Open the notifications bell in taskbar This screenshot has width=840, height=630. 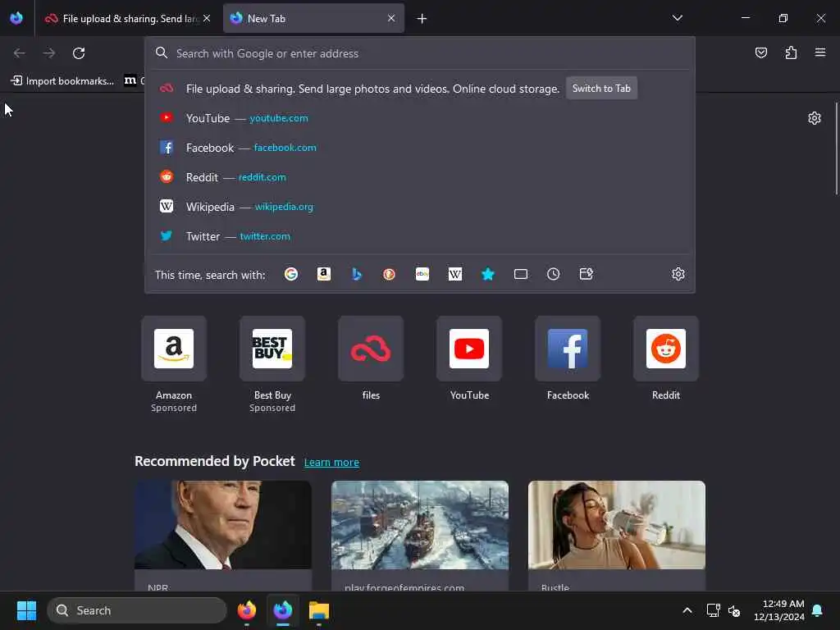point(818,610)
